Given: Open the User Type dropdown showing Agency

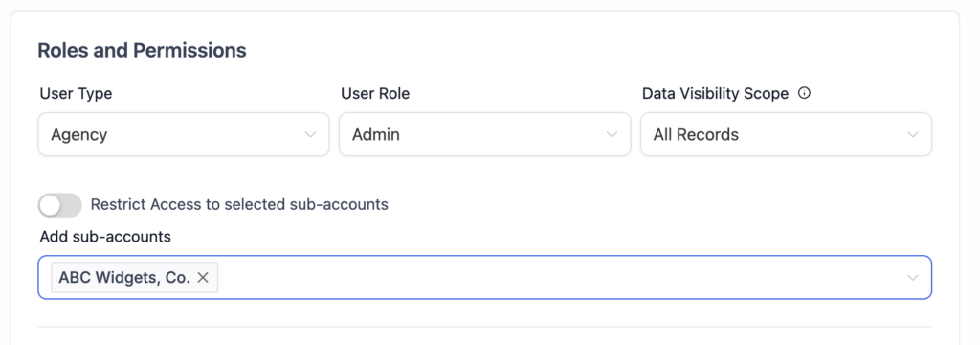Looking at the screenshot, I should pyautogui.click(x=184, y=134).
